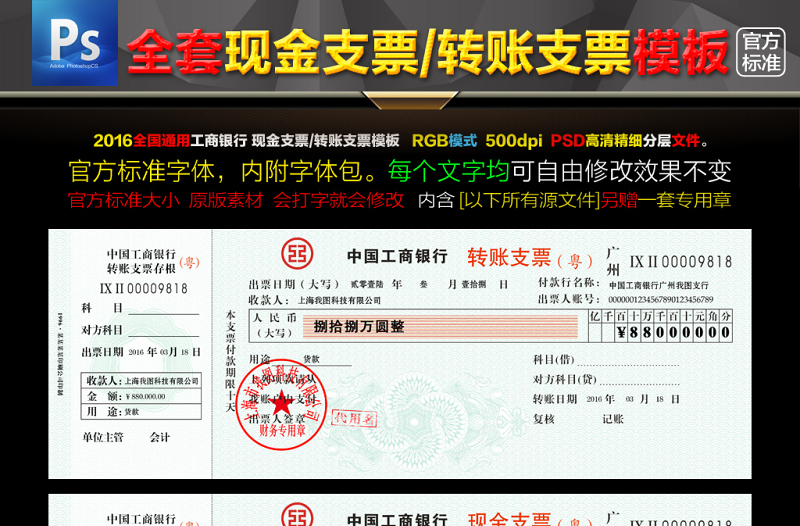Screen dimensions: 800x526
Task: Click the '转账日期' label
Action: click(x=555, y=399)
